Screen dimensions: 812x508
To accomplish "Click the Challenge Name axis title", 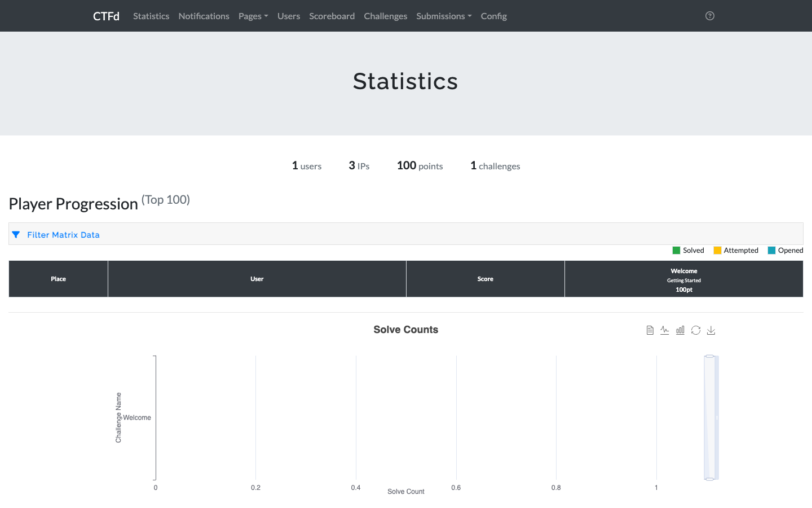I will tap(118, 418).
